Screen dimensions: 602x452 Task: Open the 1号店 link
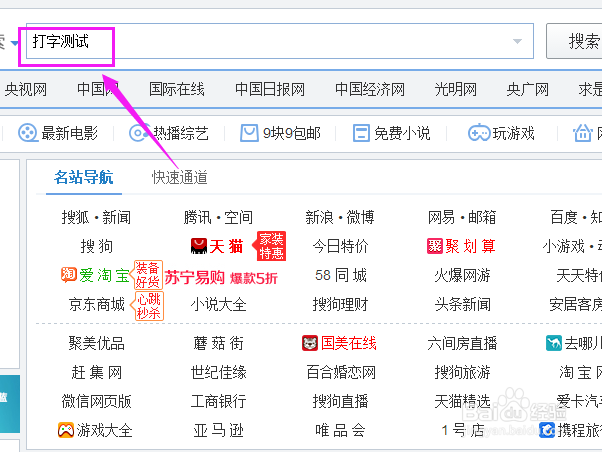[x=462, y=430]
